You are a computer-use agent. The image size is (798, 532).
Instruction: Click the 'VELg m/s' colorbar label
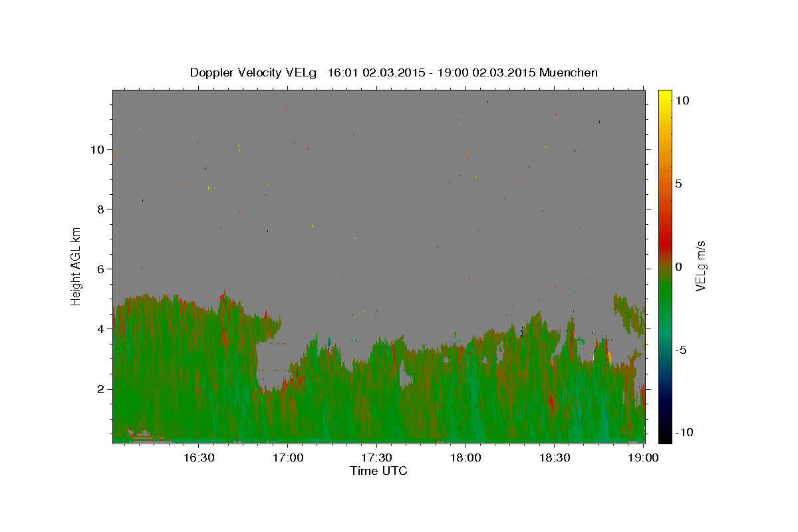[x=701, y=266]
